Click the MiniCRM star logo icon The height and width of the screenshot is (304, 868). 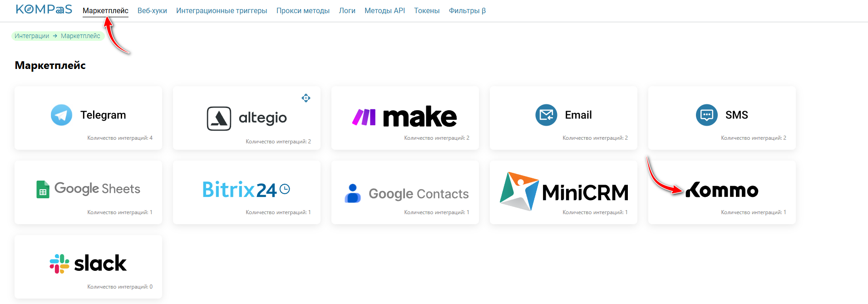pyautogui.click(x=519, y=191)
